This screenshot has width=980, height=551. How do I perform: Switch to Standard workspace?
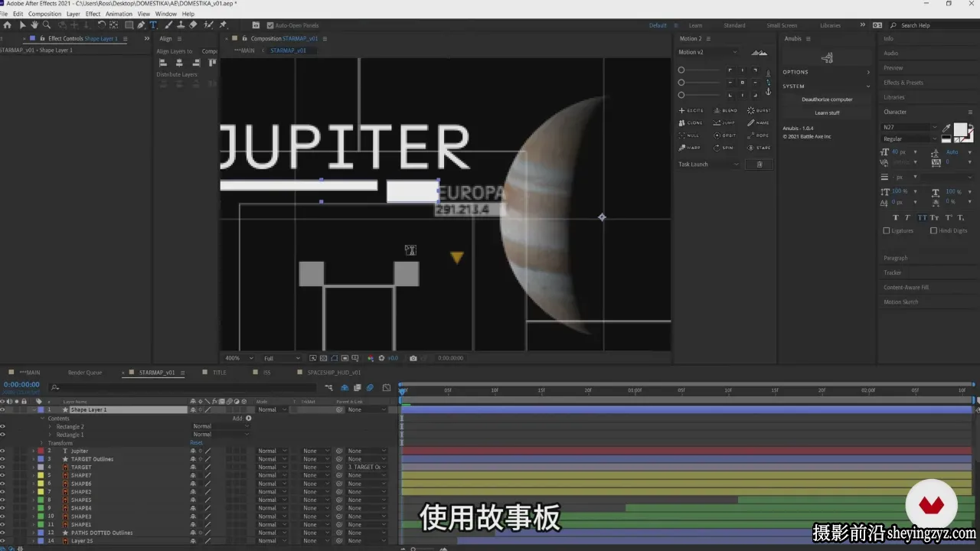[734, 25]
